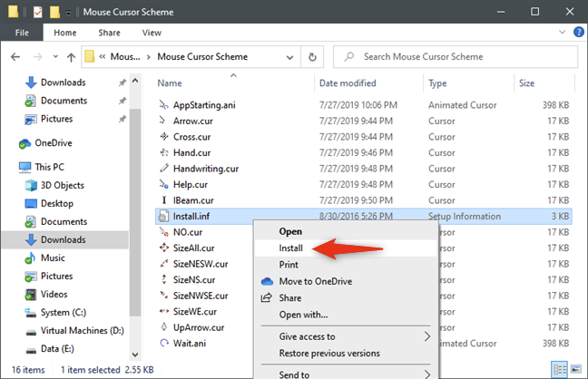Sort files by Name column header

point(170,83)
